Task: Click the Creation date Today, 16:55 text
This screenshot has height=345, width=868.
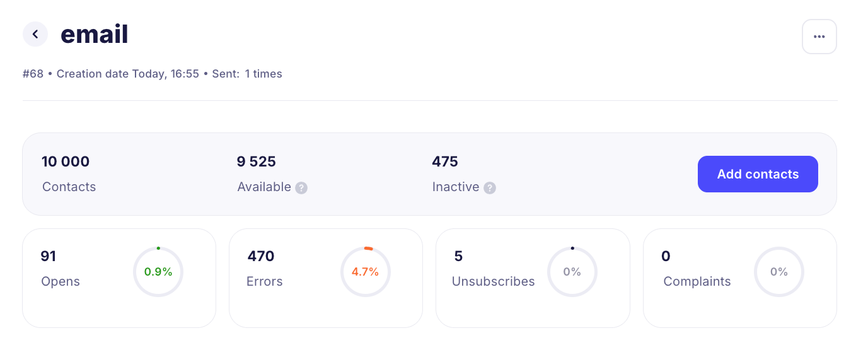Action: [127, 74]
